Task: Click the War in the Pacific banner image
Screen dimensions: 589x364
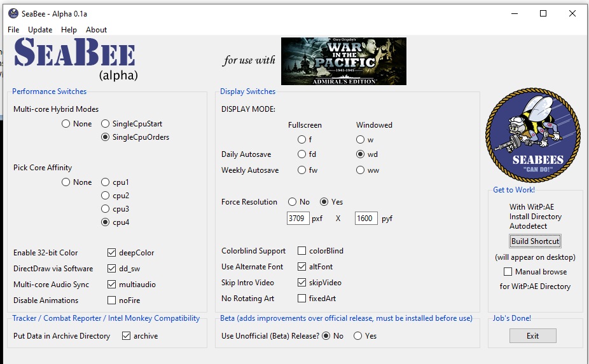Action: [343, 61]
